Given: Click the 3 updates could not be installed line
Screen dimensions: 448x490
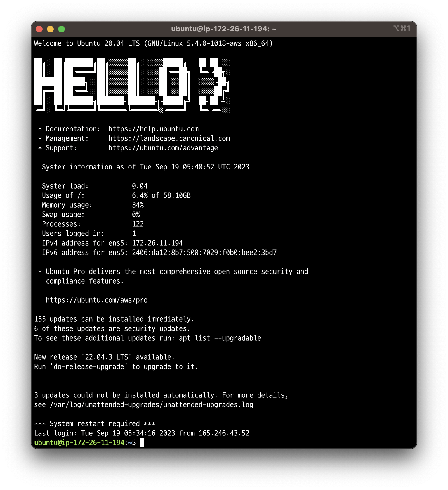Looking at the screenshot, I should 161,395.
